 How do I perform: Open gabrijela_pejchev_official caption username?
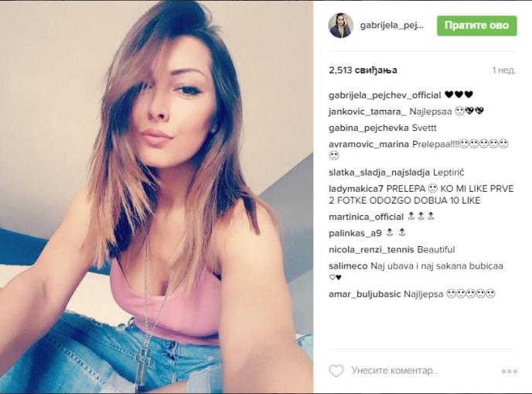click(385, 95)
